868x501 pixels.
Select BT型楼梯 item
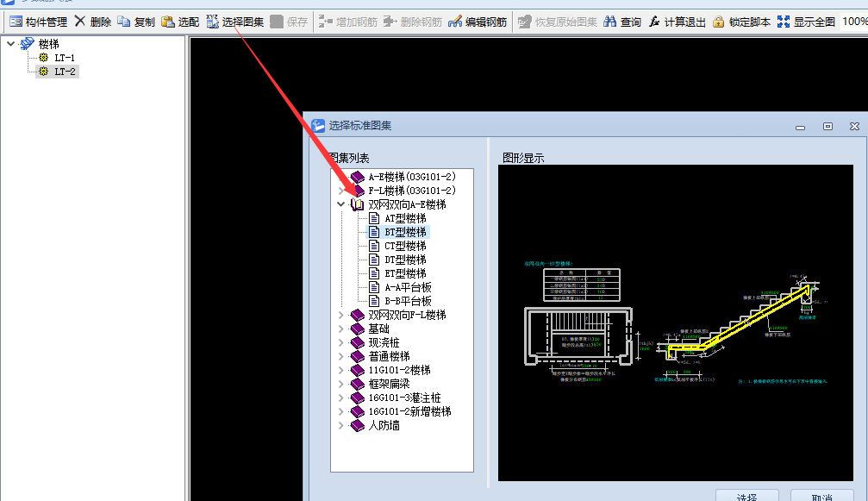pyautogui.click(x=405, y=232)
